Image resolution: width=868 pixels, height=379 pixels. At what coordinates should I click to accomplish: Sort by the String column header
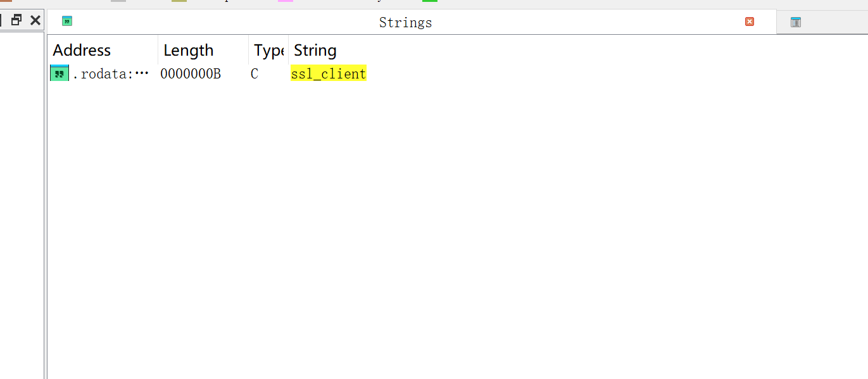coord(315,50)
